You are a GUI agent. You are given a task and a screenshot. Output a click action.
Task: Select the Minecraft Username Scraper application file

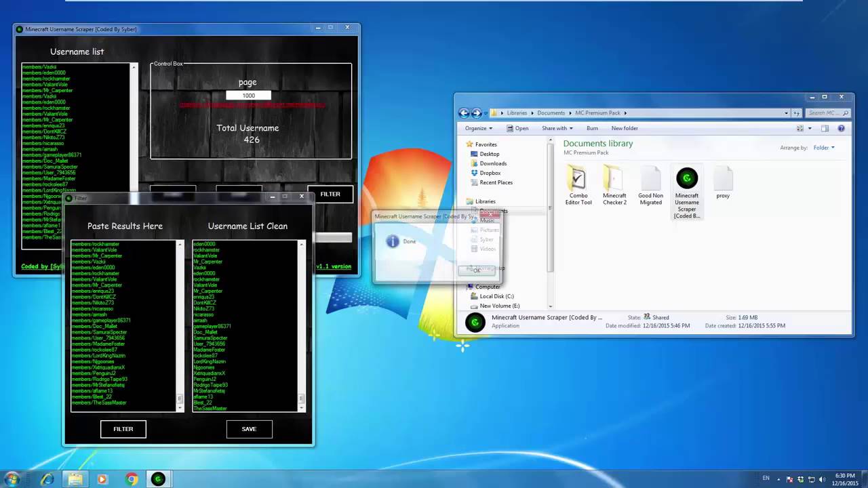click(x=687, y=192)
